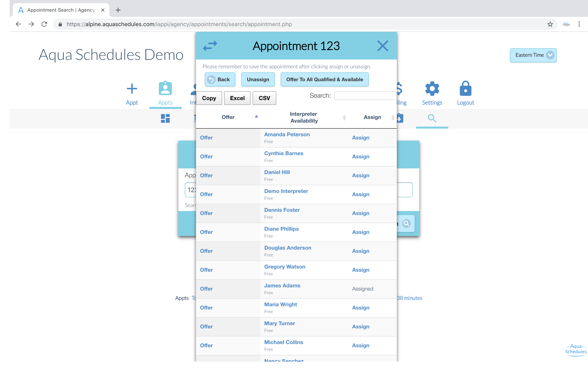The image size is (588, 373).
Task: Offer appointment to Amanda Peterson
Action: tap(206, 138)
